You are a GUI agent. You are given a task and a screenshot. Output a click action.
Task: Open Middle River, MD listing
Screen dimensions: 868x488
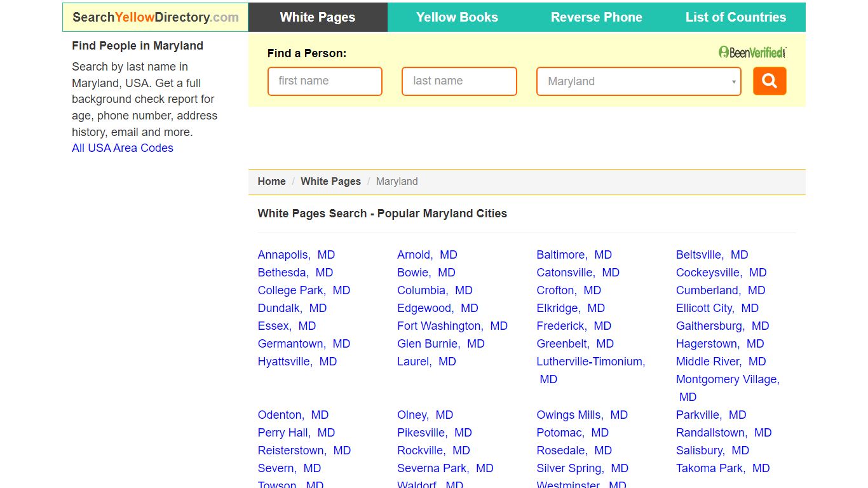click(x=721, y=362)
